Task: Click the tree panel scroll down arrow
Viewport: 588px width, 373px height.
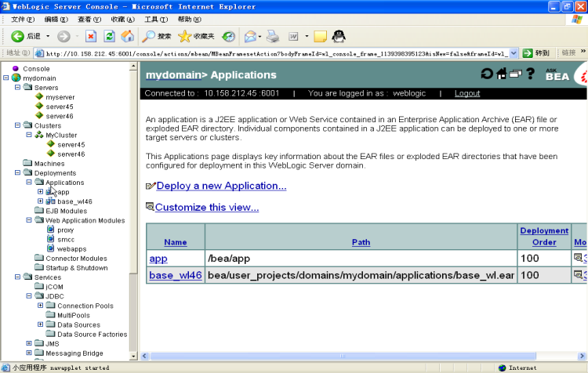Action: tap(133, 356)
